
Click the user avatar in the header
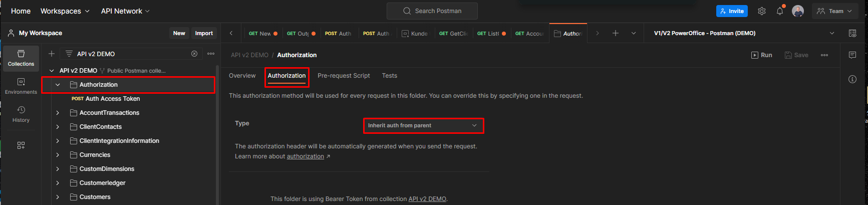(798, 11)
